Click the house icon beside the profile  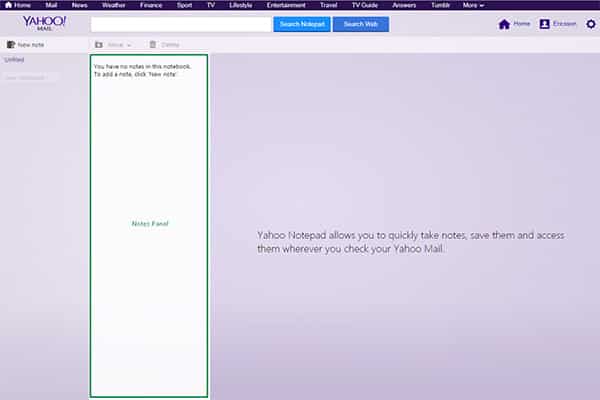504,24
